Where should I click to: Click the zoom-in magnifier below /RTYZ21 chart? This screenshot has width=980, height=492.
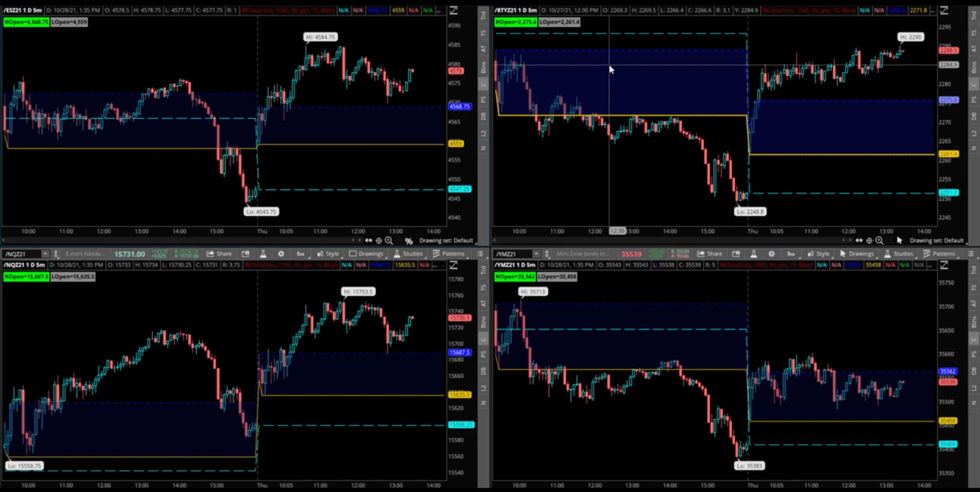pyautogui.click(x=880, y=241)
